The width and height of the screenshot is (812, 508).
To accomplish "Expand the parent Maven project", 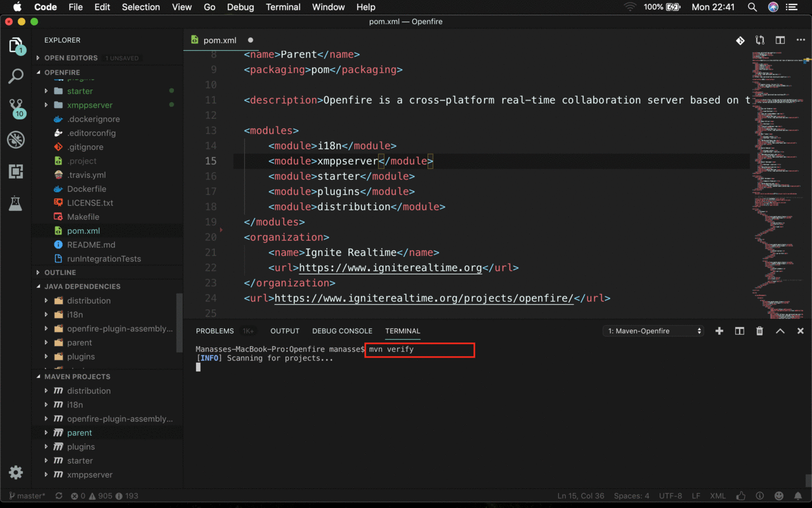I will tap(79, 432).
